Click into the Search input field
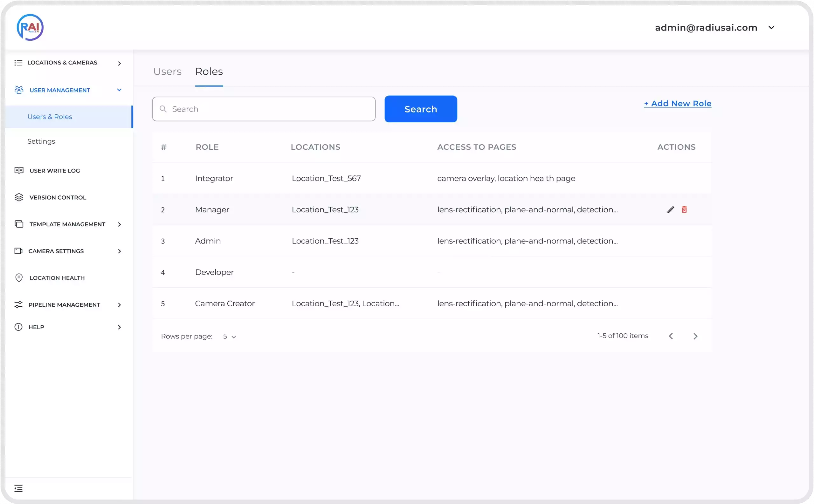This screenshot has width=814, height=504. [x=264, y=109]
